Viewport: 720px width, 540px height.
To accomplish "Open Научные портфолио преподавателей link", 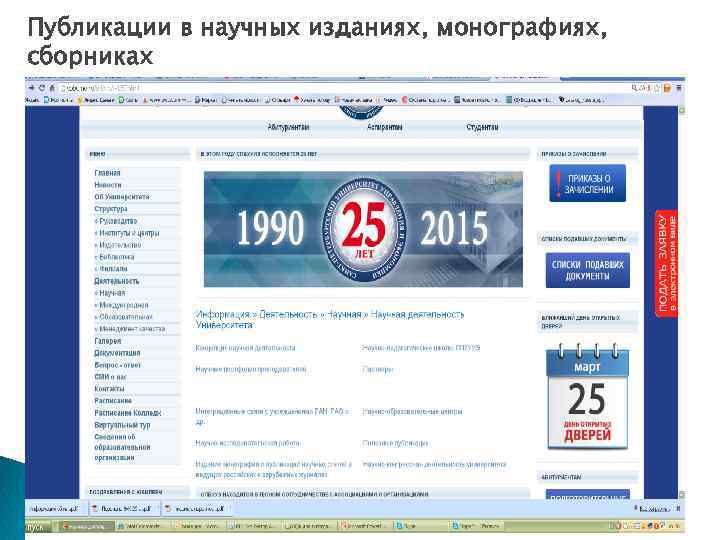I will [x=251, y=369].
